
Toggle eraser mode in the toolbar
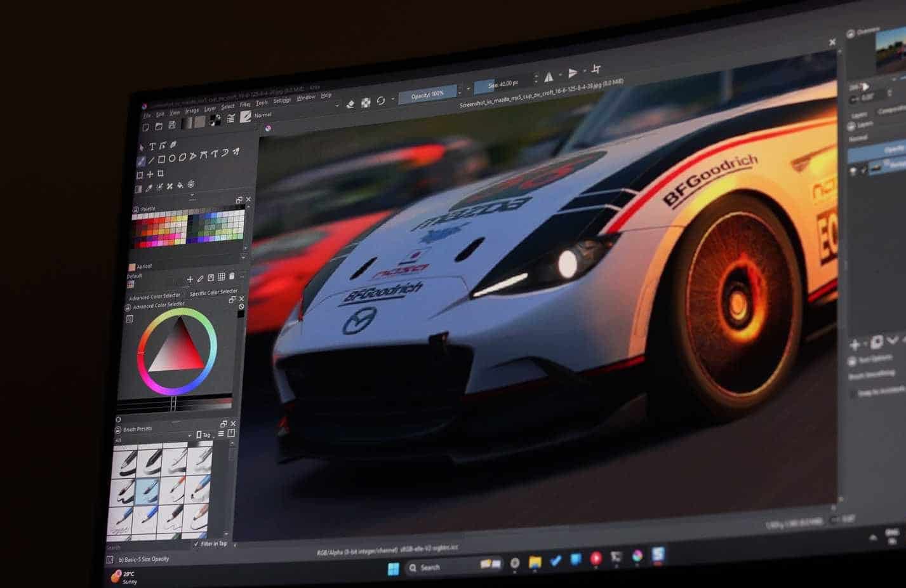click(350, 104)
